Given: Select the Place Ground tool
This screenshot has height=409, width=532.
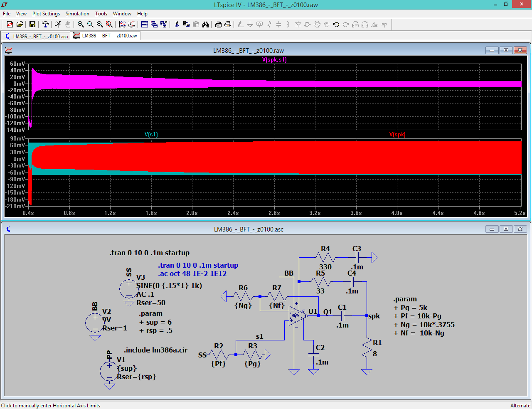Looking at the screenshot, I should pos(250,25).
